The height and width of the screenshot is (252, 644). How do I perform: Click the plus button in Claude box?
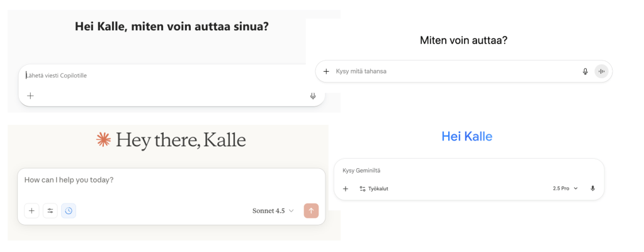tap(31, 211)
